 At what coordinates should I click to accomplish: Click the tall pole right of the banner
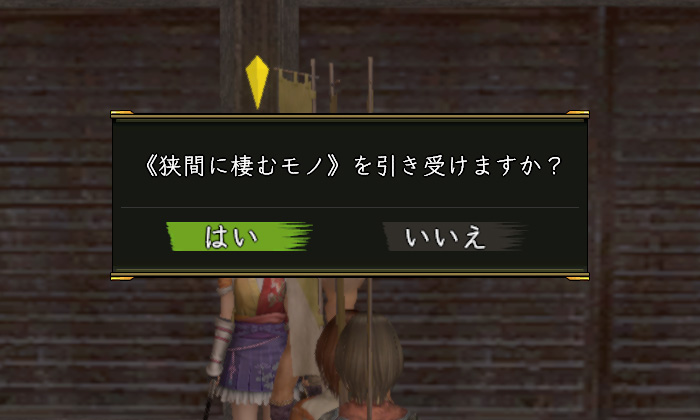tap(370, 85)
